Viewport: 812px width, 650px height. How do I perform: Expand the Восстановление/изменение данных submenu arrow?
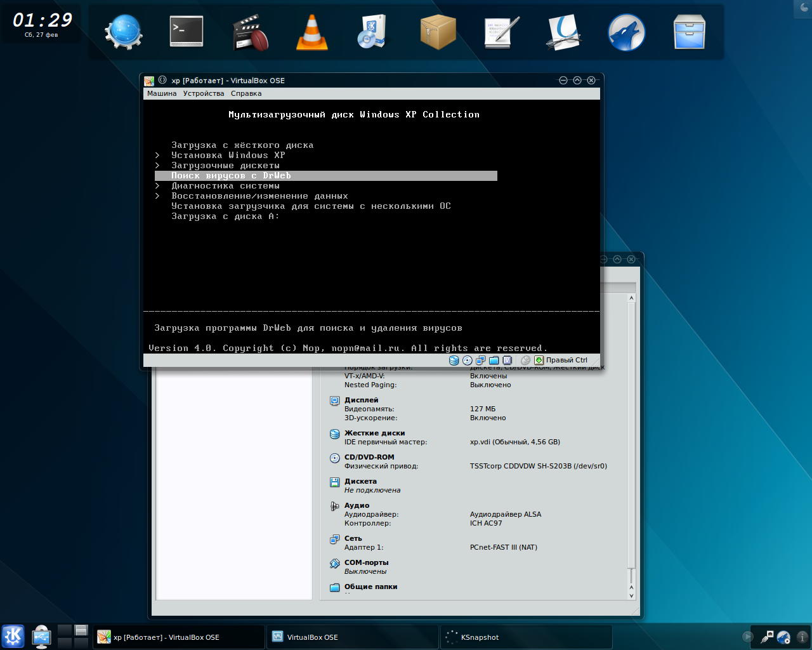coord(157,196)
